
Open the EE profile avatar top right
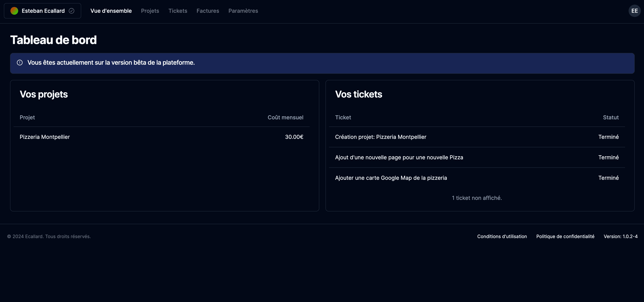click(x=635, y=11)
